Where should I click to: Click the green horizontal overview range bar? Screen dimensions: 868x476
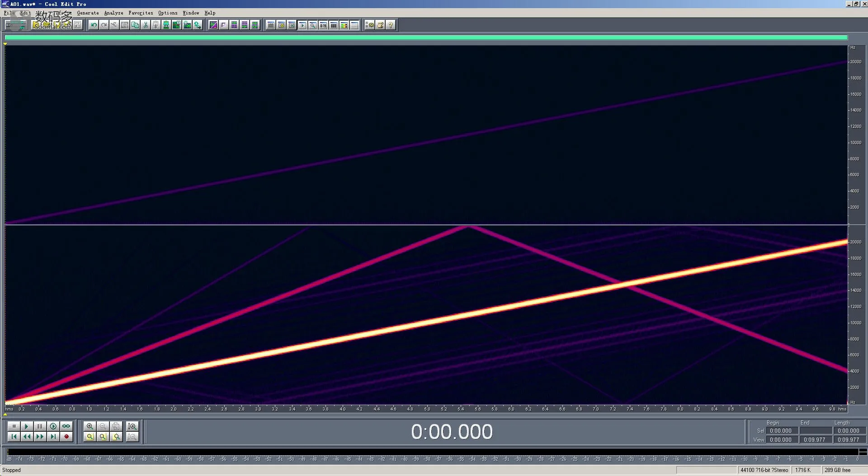[426, 37]
